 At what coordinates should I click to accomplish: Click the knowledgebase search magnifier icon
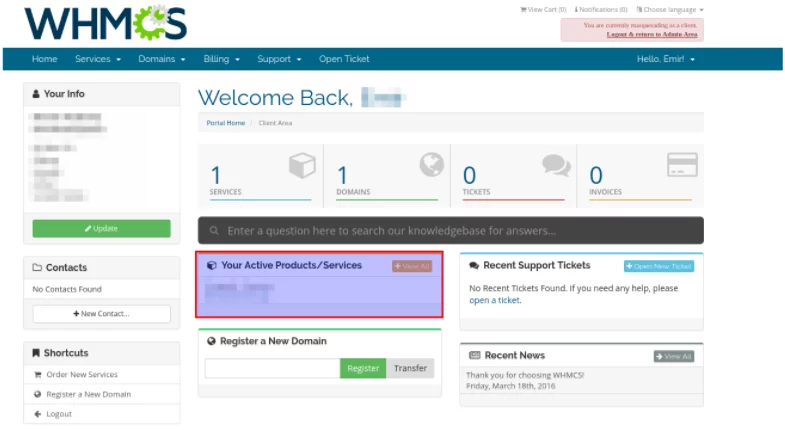click(x=212, y=231)
